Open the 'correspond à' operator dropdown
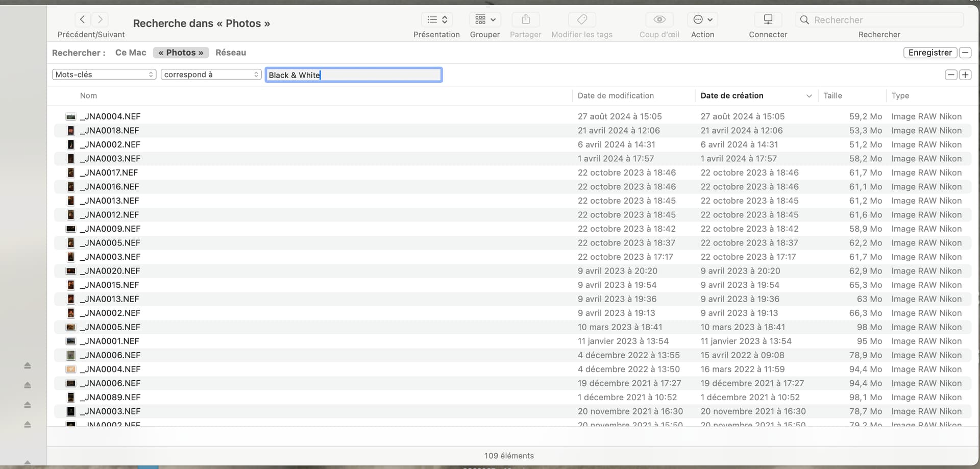 211,75
